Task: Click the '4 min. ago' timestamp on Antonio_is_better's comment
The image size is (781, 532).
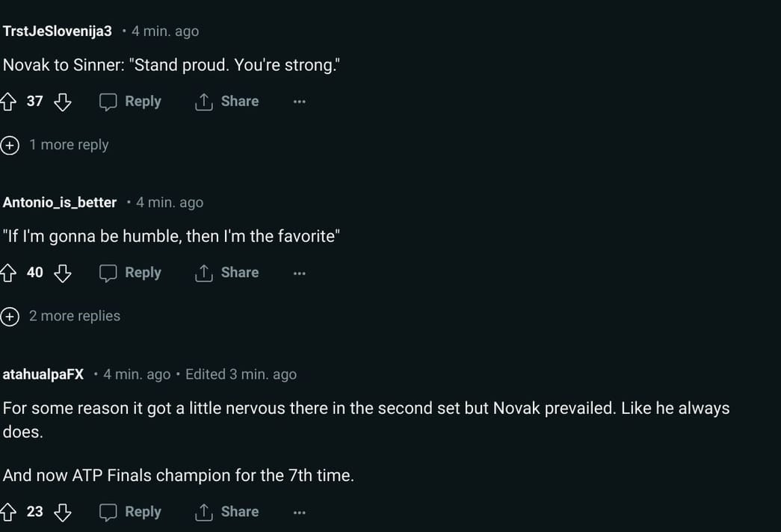Action: (169, 202)
